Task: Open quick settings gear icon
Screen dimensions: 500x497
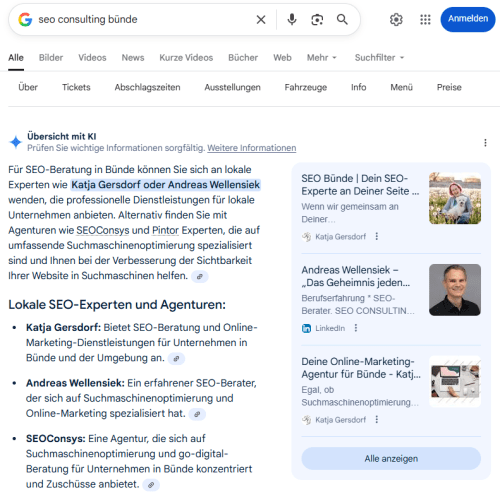Action: pos(396,20)
